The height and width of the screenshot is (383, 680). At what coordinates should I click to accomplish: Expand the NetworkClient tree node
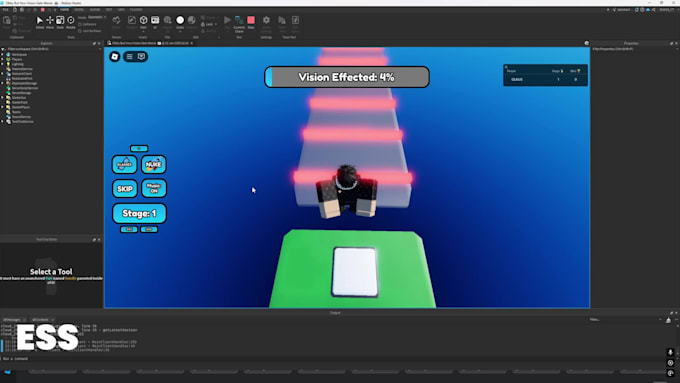point(3,74)
